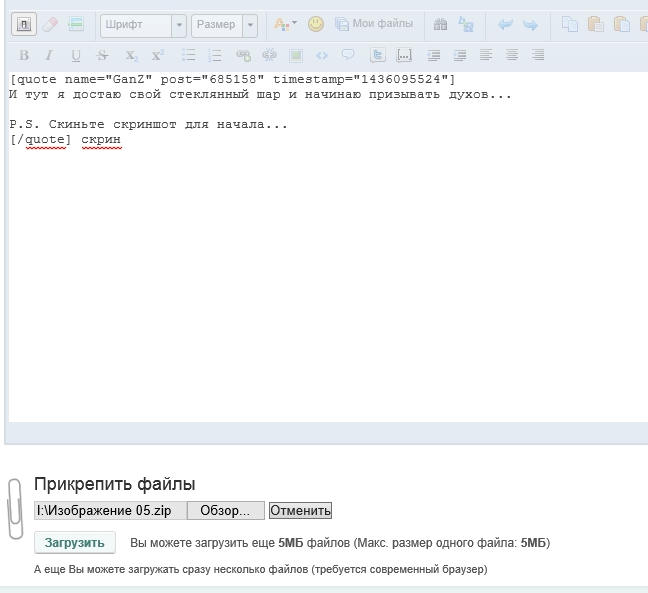Click the redo arrow icon
This screenshot has width=648, height=593.
531,24
